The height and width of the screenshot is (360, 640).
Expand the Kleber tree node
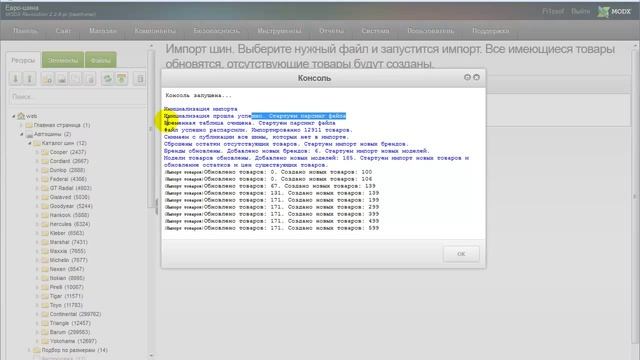(x=37, y=233)
